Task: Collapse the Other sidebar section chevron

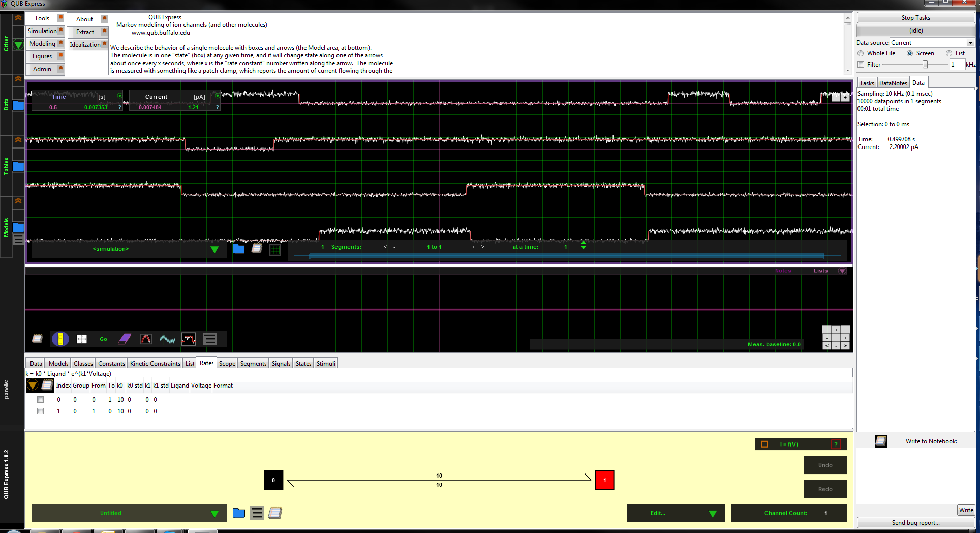Action: tap(18, 17)
